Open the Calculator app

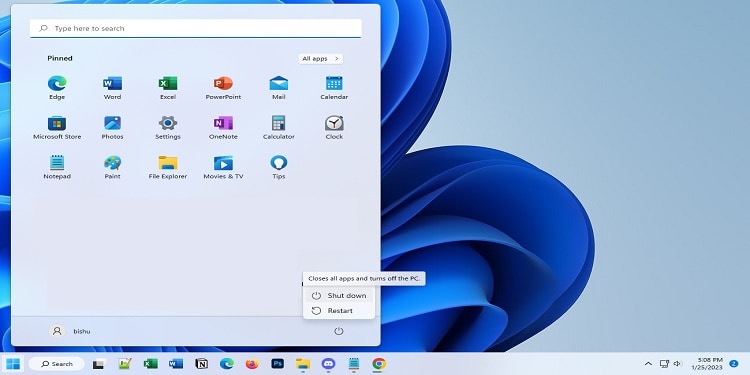pyautogui.click(x=278, y=128)
